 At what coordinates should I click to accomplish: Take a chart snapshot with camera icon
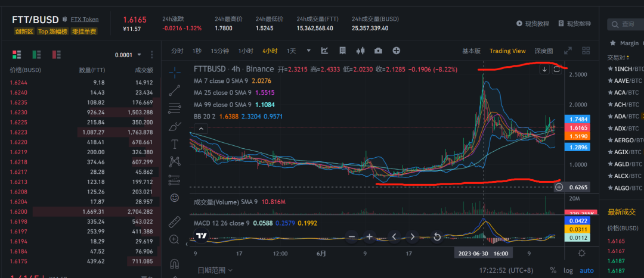tap(378, 51)
